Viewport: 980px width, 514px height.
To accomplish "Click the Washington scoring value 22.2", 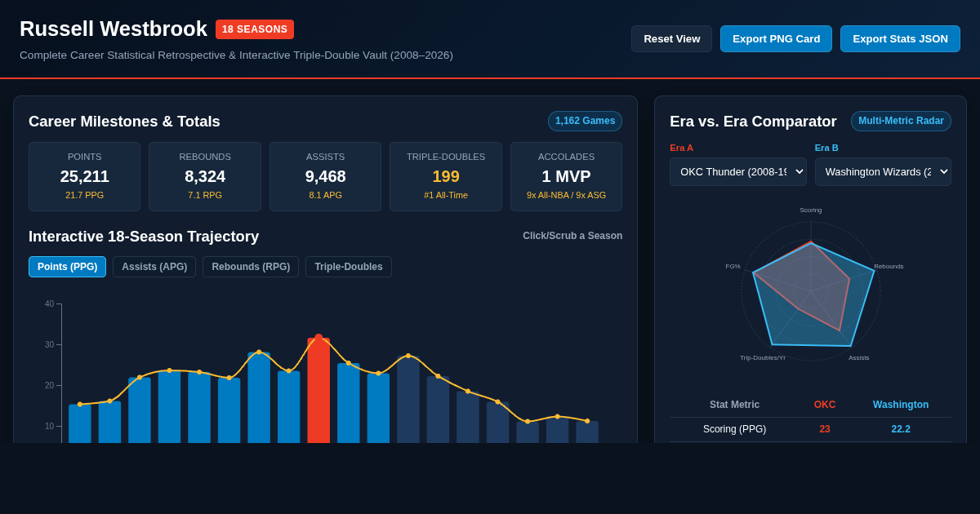I will pyautogui.click(x=901, y=429).
